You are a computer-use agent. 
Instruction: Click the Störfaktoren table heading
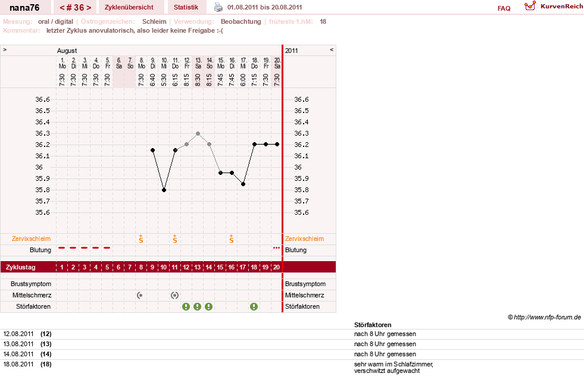[x=373, y=325]
